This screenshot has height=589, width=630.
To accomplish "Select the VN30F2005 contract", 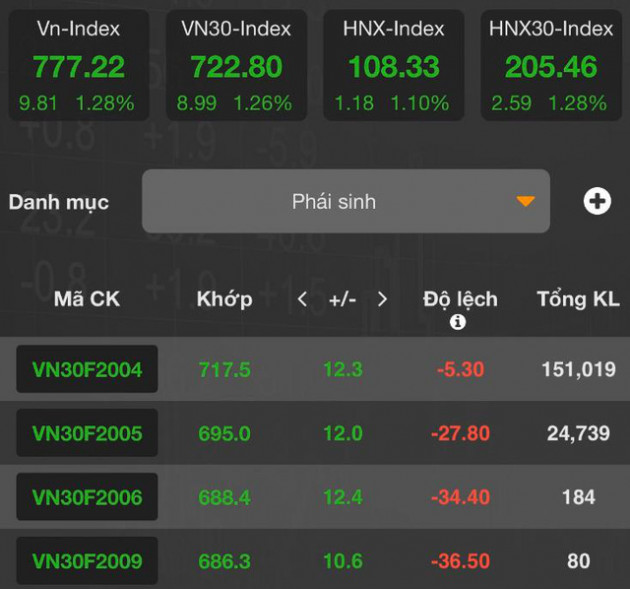I will tap(87, 433).
